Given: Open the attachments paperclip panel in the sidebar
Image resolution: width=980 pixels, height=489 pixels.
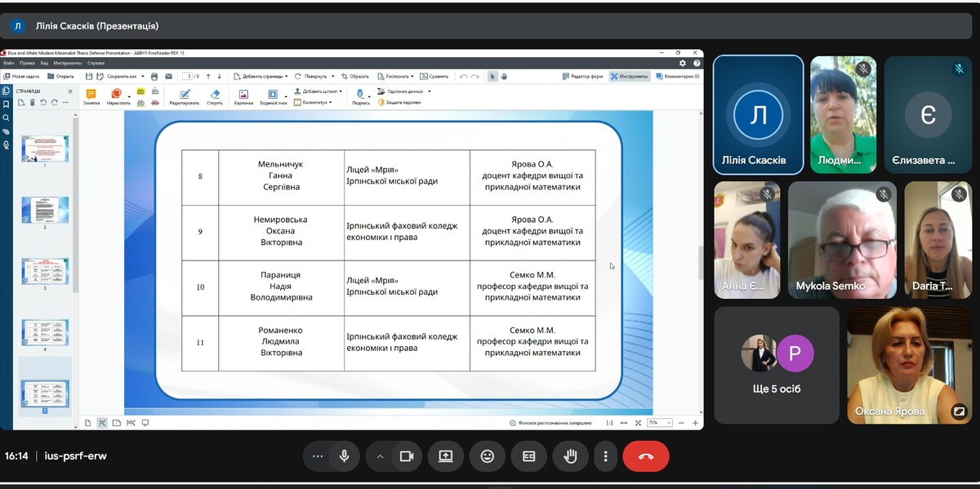Looking at the screenshot, I should tap(7, 131).
